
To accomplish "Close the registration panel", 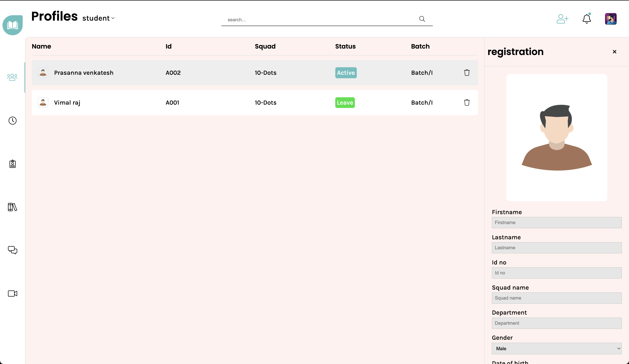I will coord(614,52).
